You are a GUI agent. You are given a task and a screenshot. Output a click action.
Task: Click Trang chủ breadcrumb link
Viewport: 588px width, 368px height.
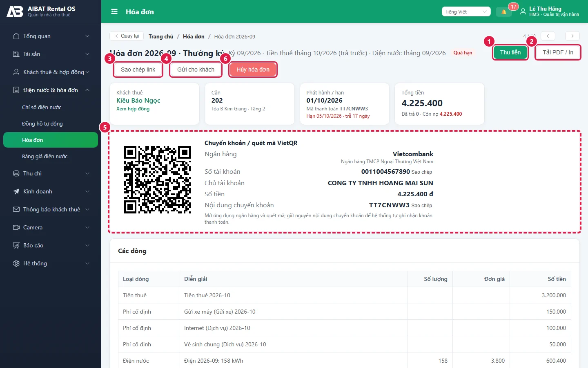(x=161, y=36)
